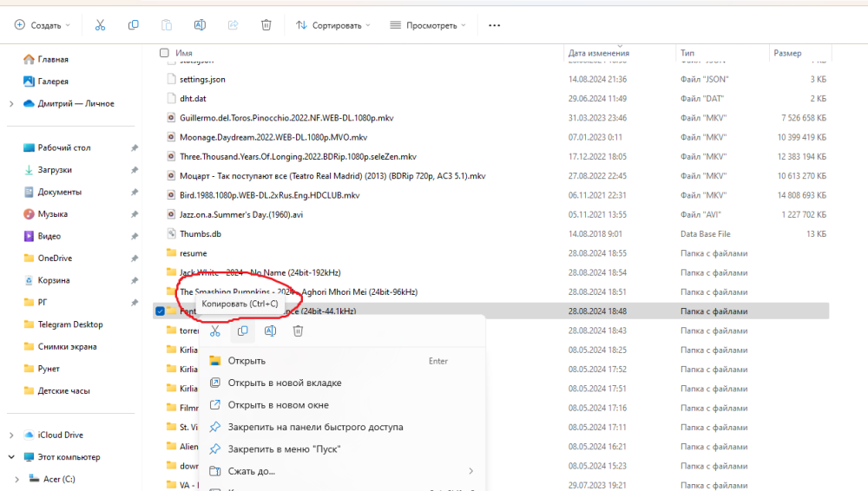868x491 pixels.
Task: Click the Delete trash icon in toolbar
Action: [266, 25]
